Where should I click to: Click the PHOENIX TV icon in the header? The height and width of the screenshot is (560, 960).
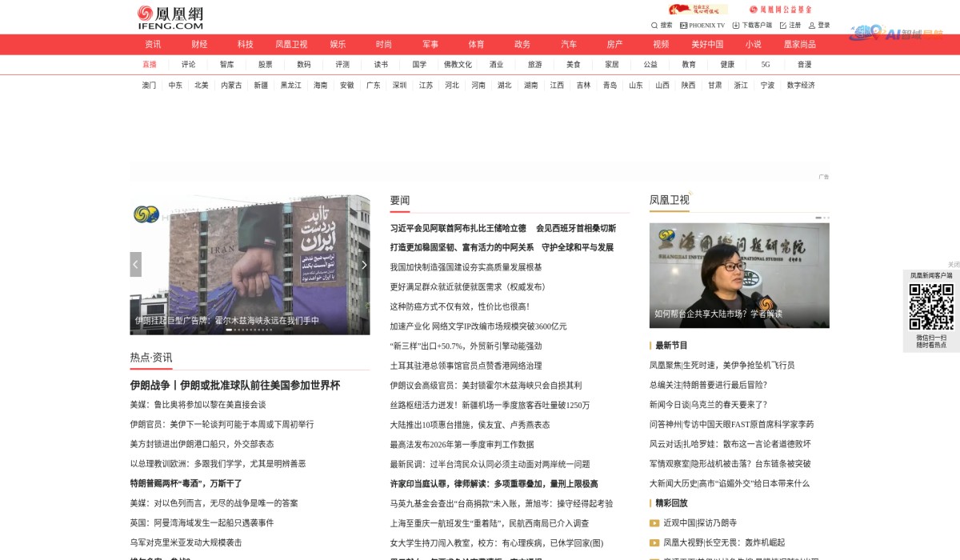(684, 25)
